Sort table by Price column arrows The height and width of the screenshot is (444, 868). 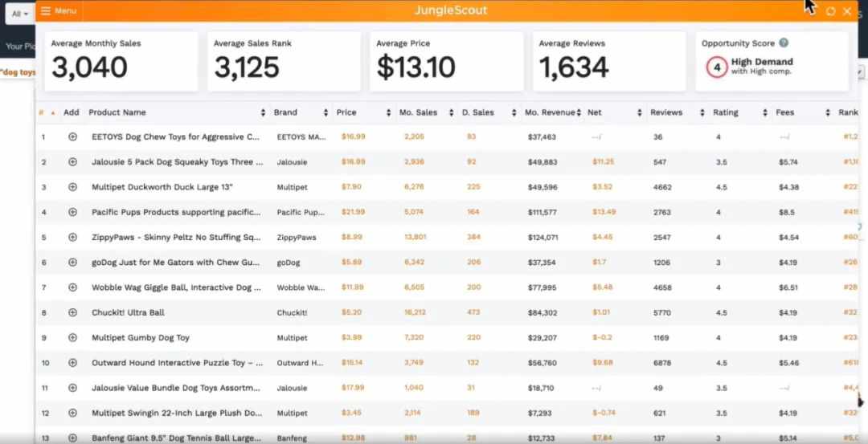click(x=389, y=112)
